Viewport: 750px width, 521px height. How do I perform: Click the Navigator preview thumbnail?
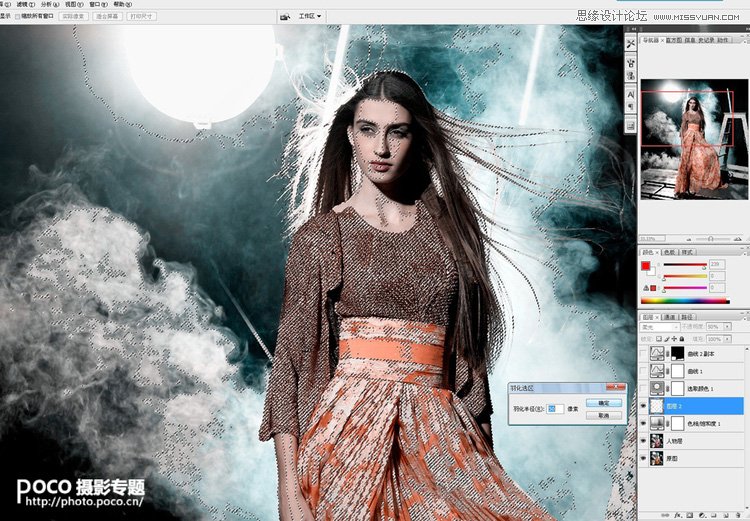pyautogui.click(x=694, y=139)
